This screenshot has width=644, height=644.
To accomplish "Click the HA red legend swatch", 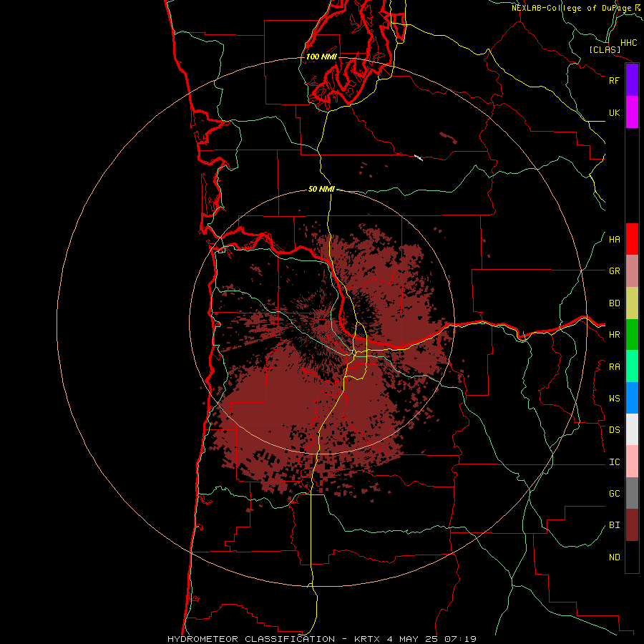I will [632, 239].
